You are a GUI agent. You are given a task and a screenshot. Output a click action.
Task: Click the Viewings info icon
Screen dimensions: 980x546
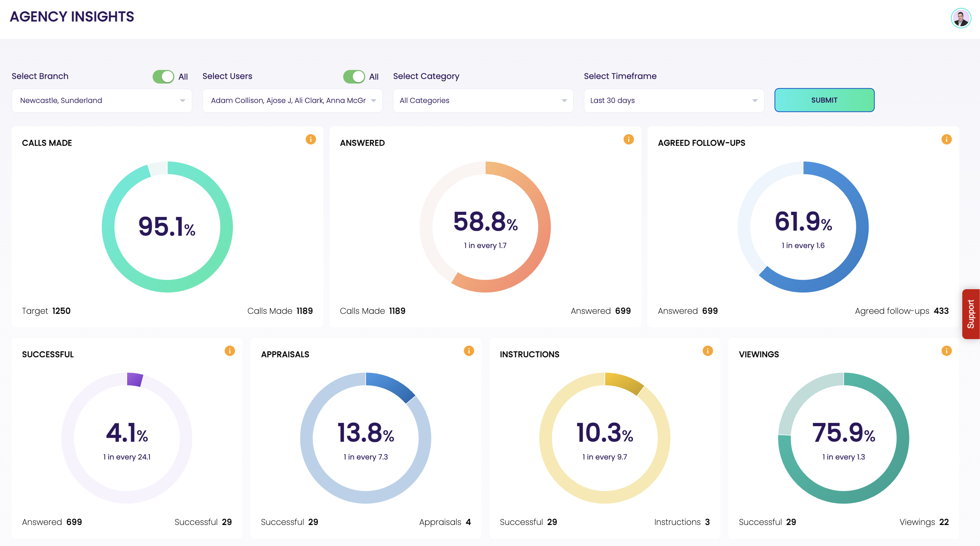[946, 351]
